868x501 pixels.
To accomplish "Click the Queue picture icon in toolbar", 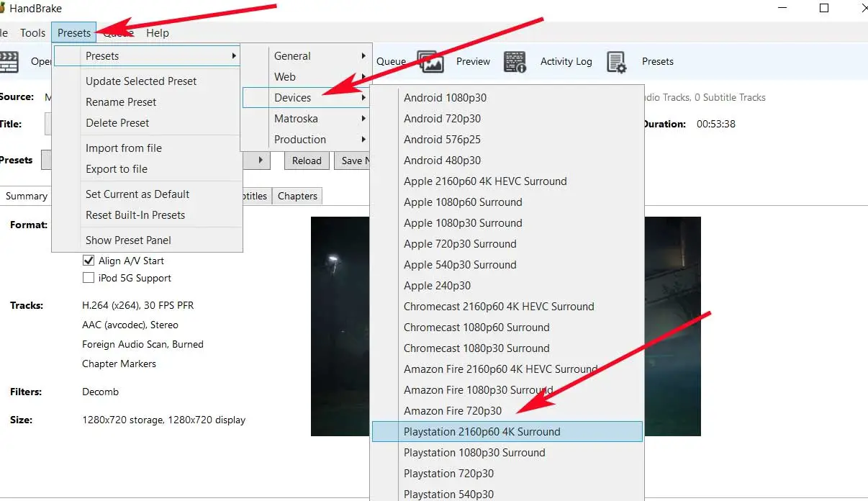I will coord(430,62).
